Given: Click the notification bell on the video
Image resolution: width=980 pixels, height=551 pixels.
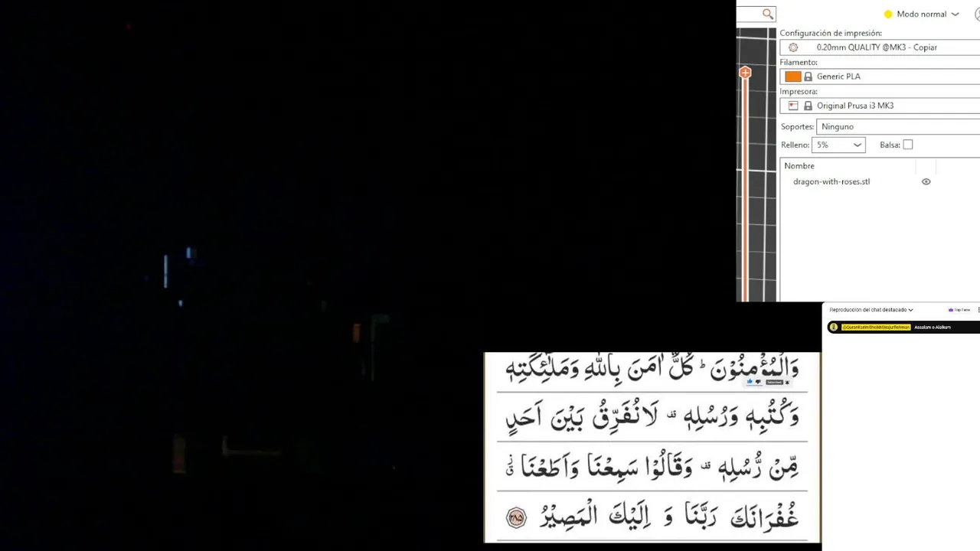Looking at the screenshot, I should [x=787, y=382].
